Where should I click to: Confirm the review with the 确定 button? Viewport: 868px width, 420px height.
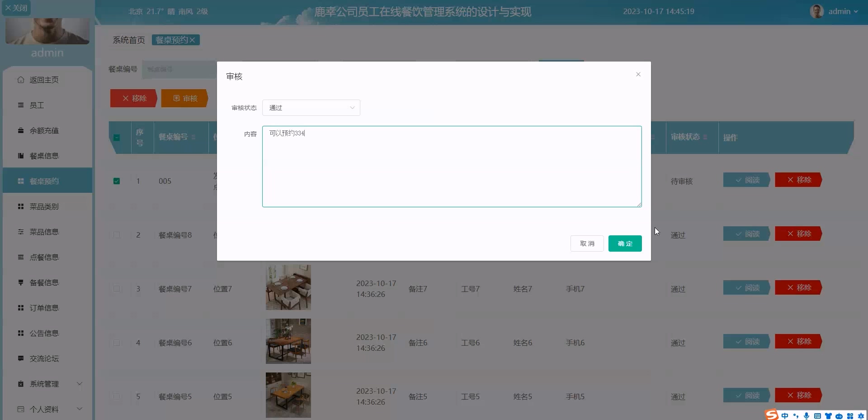[x=625, y=243]
